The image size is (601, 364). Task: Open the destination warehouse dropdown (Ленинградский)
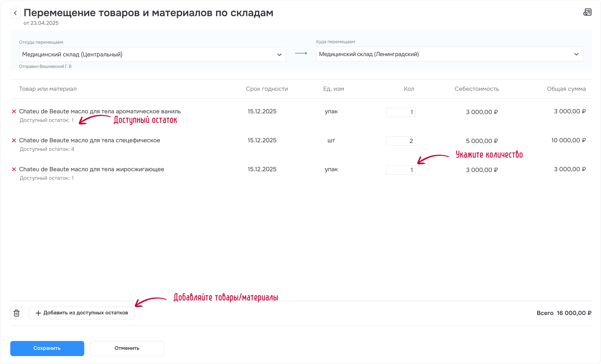pos(449,54)
